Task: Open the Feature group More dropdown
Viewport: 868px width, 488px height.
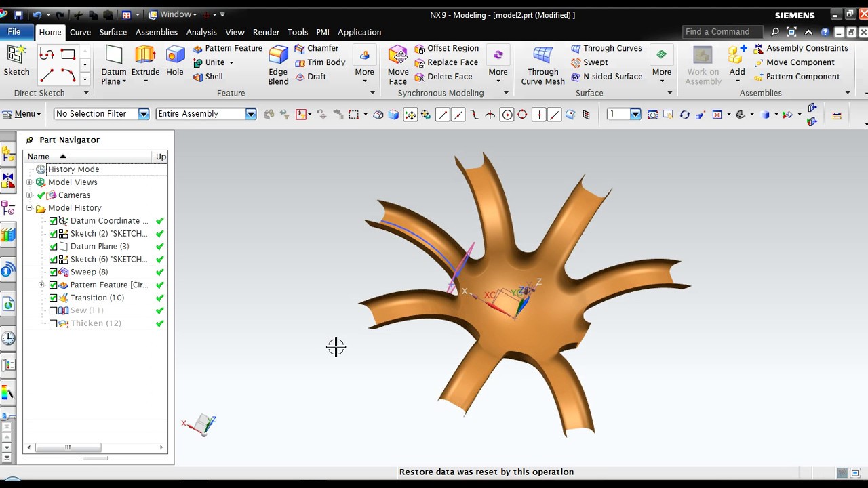Action: click(x=364, y=65)
